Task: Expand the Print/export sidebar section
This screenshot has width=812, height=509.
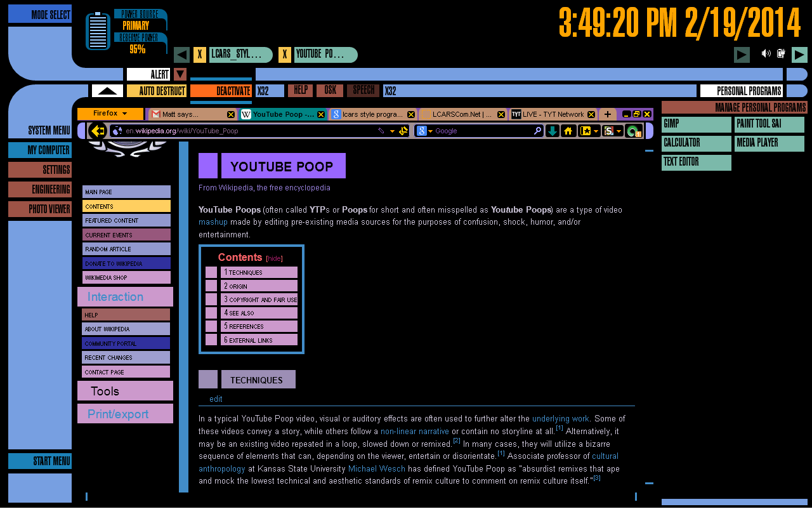Action: click(x=126, y=414)
